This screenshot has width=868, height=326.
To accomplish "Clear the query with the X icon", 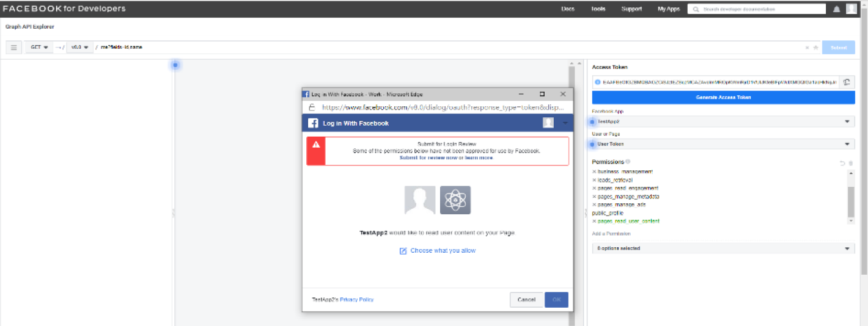I will click(807, 47).
